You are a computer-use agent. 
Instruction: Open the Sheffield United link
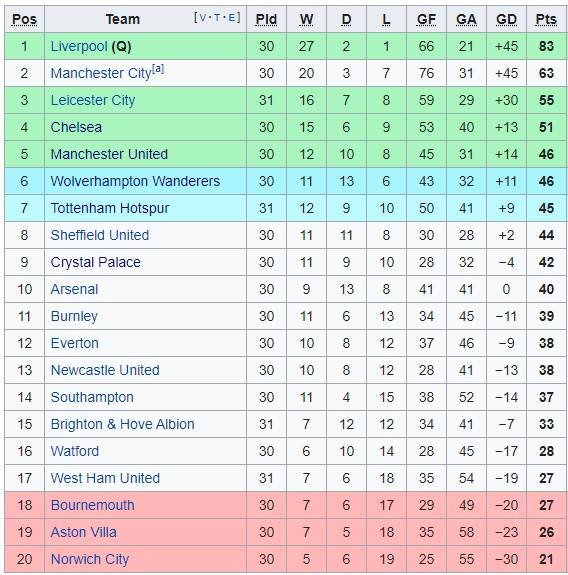tap(100, 235)
